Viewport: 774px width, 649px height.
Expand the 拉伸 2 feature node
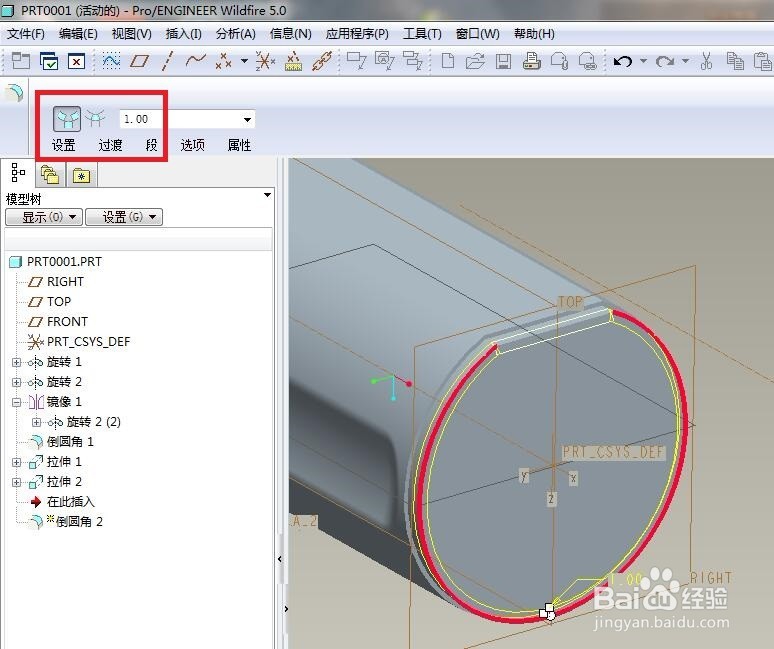pos(16,482)
